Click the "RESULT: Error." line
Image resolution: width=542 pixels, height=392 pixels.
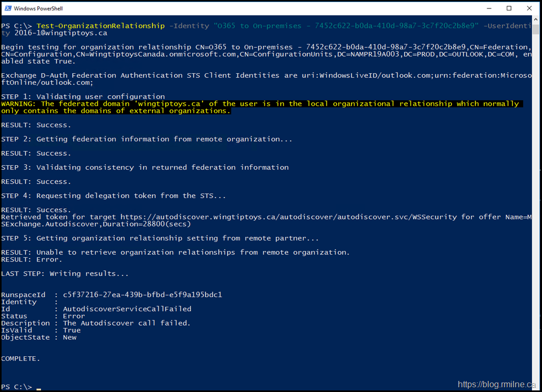coord(32,259)
